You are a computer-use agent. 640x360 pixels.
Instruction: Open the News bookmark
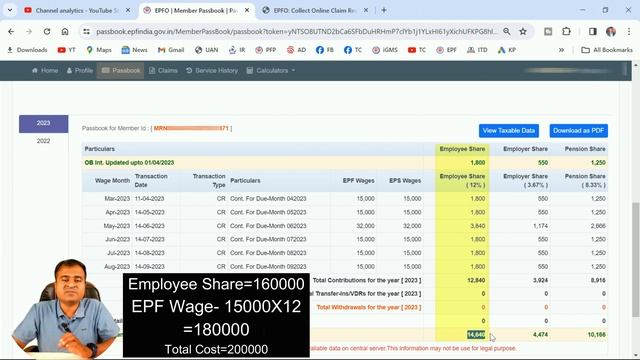(x=134, y=50)
